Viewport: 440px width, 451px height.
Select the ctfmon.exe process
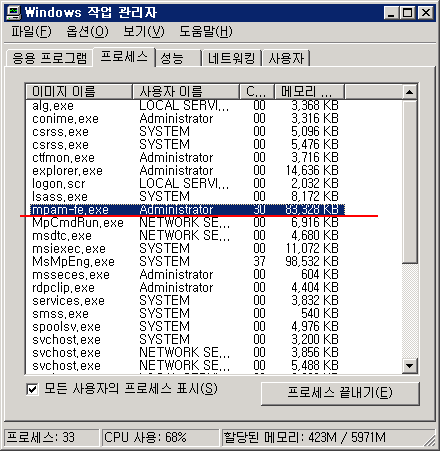click(185, 158)
